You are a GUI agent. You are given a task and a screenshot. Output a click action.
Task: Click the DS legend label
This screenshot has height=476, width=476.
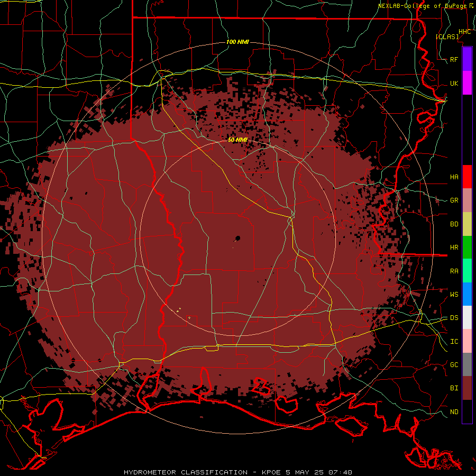click(454, 318)
